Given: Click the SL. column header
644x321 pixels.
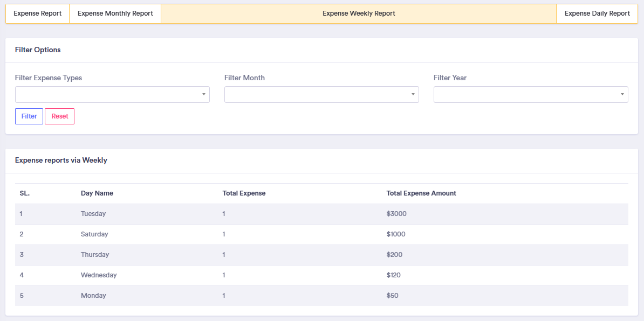Looking at the screenshot, I should (x=25, y=193).
